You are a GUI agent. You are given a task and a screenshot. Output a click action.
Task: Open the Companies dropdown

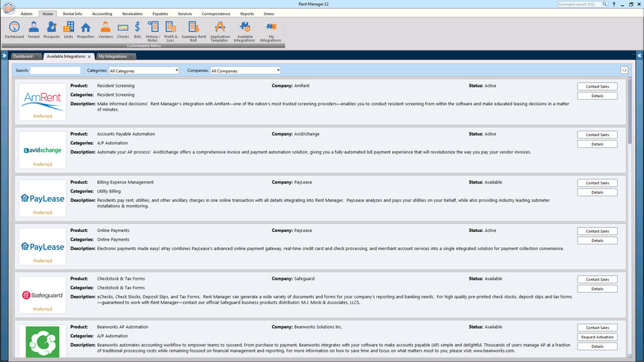pos(246,70)
